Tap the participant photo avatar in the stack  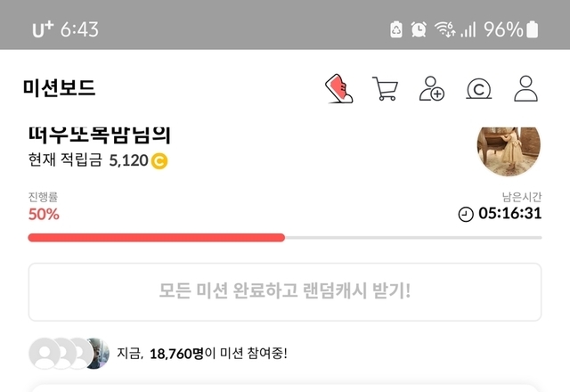pyautogui.click(x=97, y=354)
